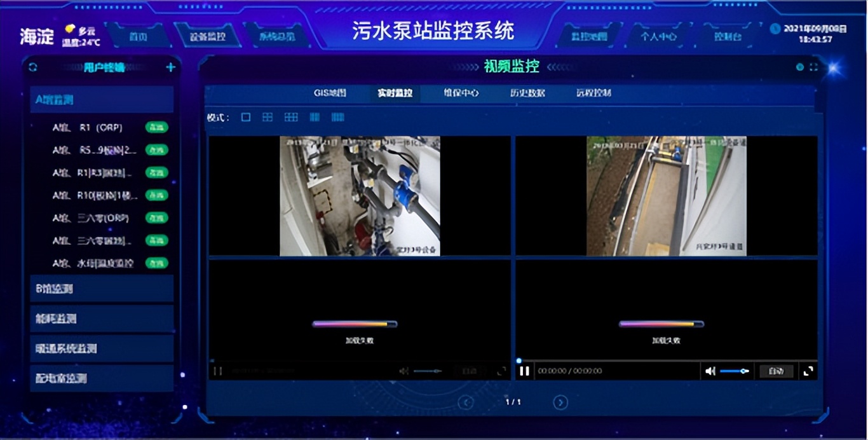Open 个人中心 in the top navigation
The width and height of the screenshot is (868, 440).
(660, 37)
